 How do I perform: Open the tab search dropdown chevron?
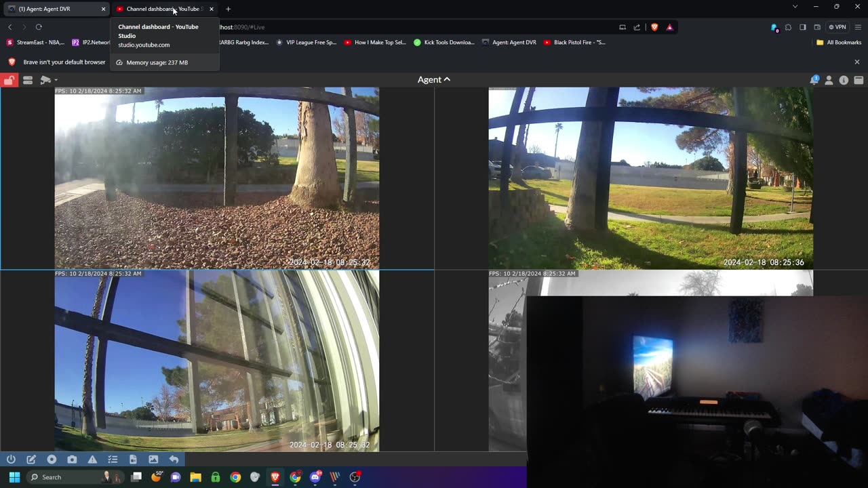tap(795, 7)
